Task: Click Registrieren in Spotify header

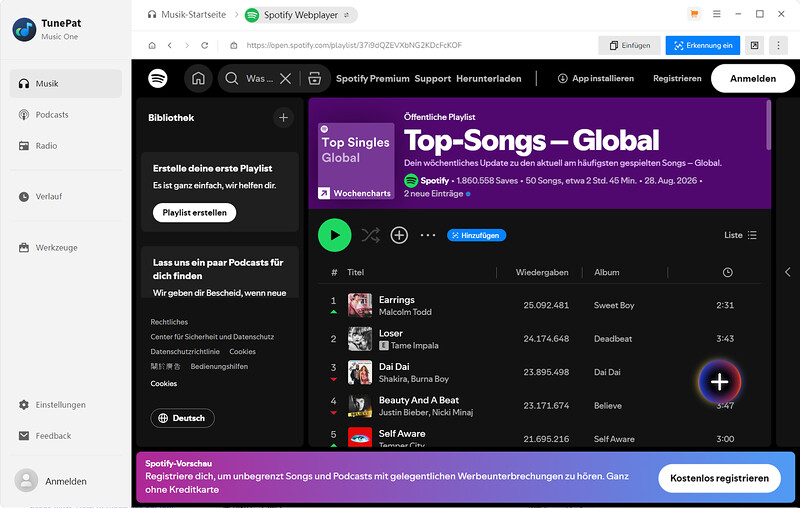Action: 677,79
